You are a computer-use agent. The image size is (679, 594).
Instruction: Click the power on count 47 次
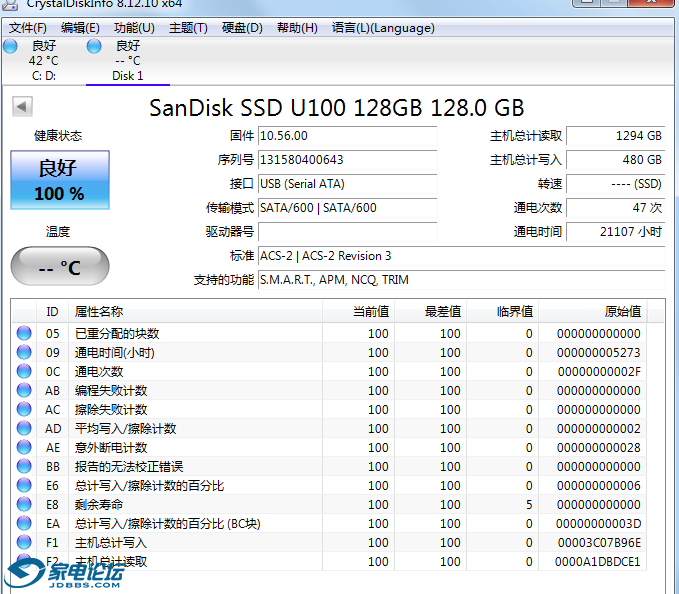pyautogui.click(x=615, y=208)
